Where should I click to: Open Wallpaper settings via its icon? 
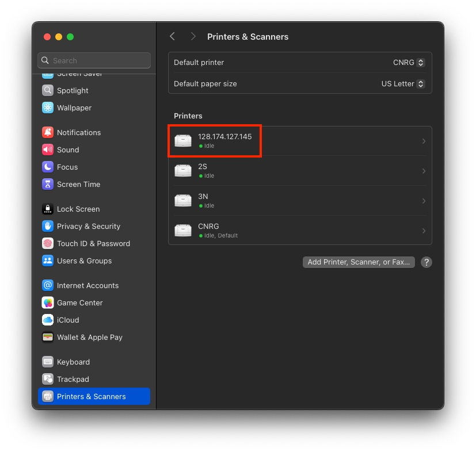[48, 108]
